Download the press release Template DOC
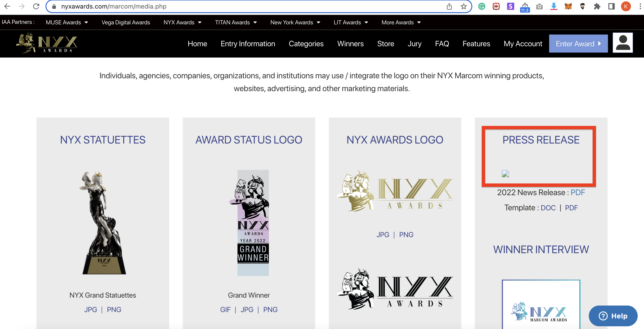 click(548, 208)
